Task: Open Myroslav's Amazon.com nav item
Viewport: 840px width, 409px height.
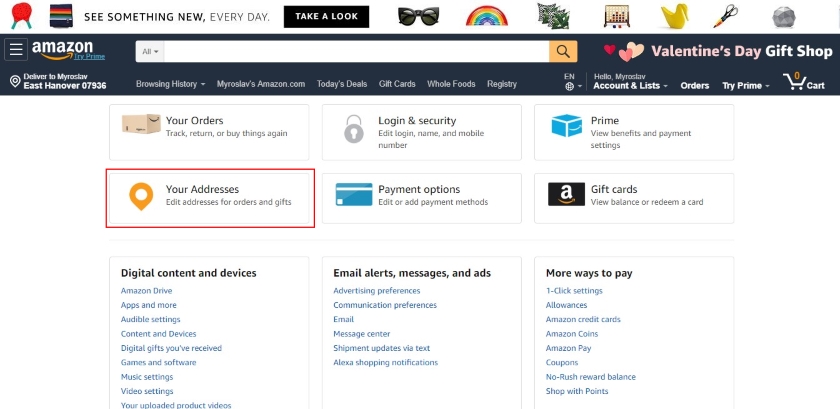Action: point(261,84)
